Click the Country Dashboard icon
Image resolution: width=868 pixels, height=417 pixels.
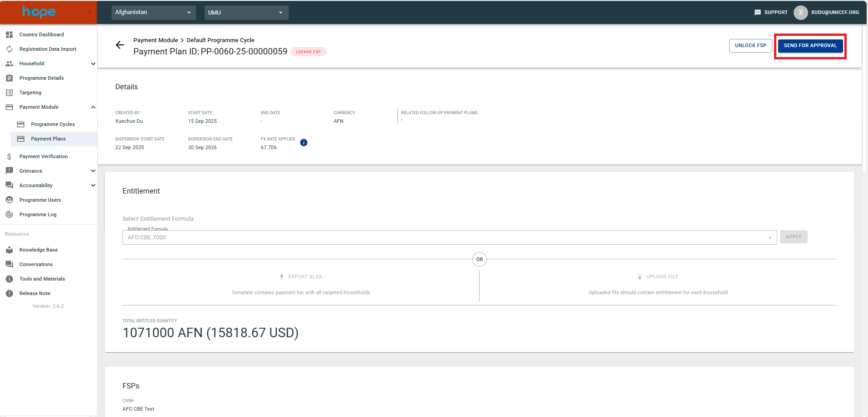(x=9, y=34)
